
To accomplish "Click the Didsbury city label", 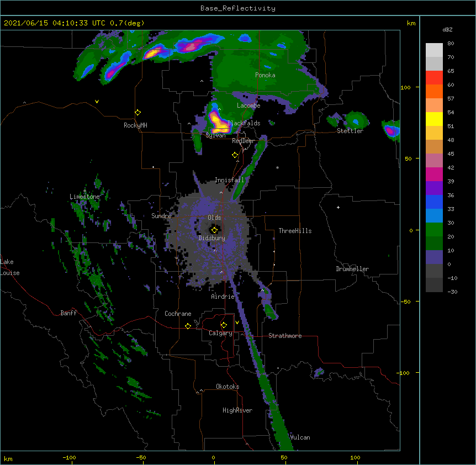I will (x=211, y=238).
